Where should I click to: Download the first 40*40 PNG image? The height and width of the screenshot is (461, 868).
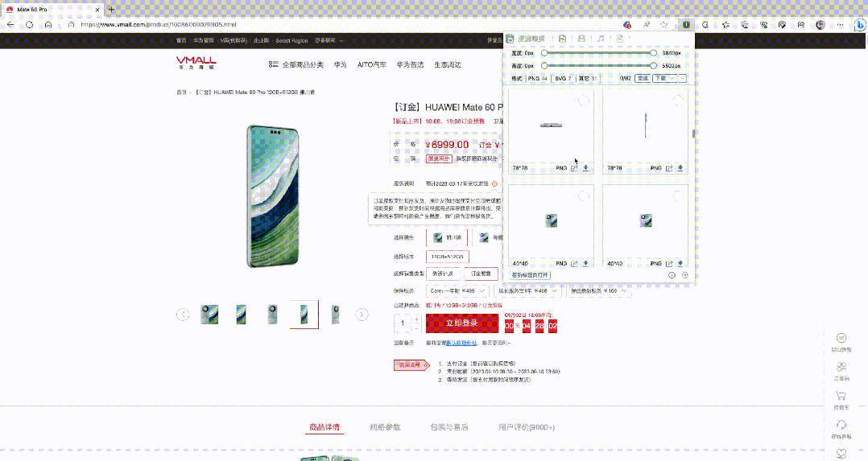click(585, 263)
